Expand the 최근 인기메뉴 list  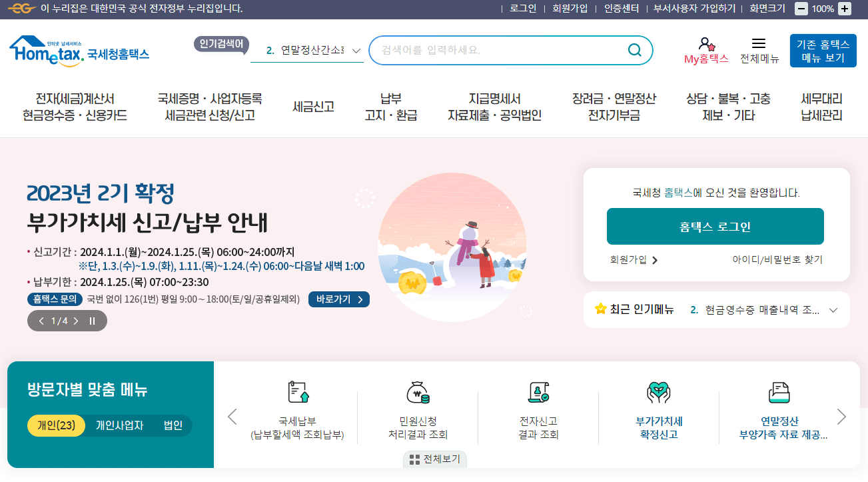tap(832, 309)
